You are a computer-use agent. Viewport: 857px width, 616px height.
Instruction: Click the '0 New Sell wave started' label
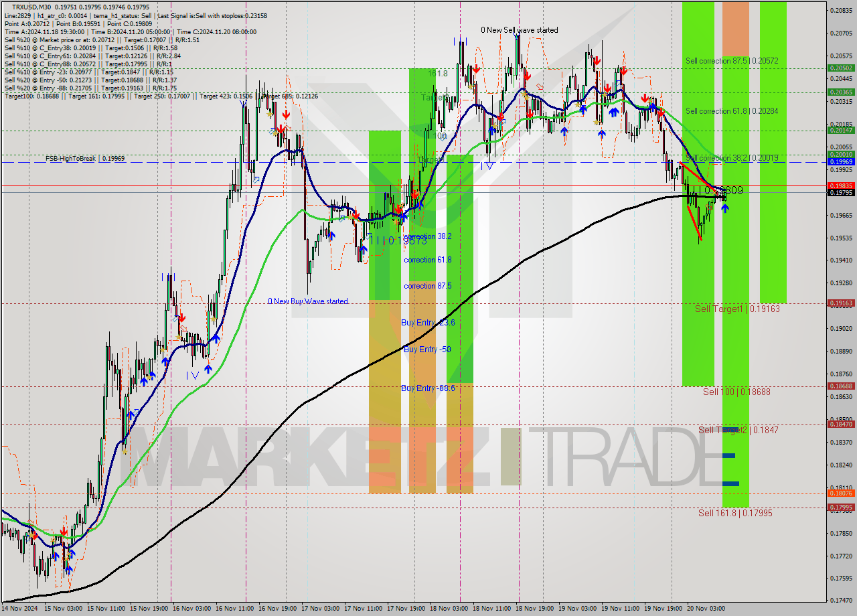[x=520, y=30]
